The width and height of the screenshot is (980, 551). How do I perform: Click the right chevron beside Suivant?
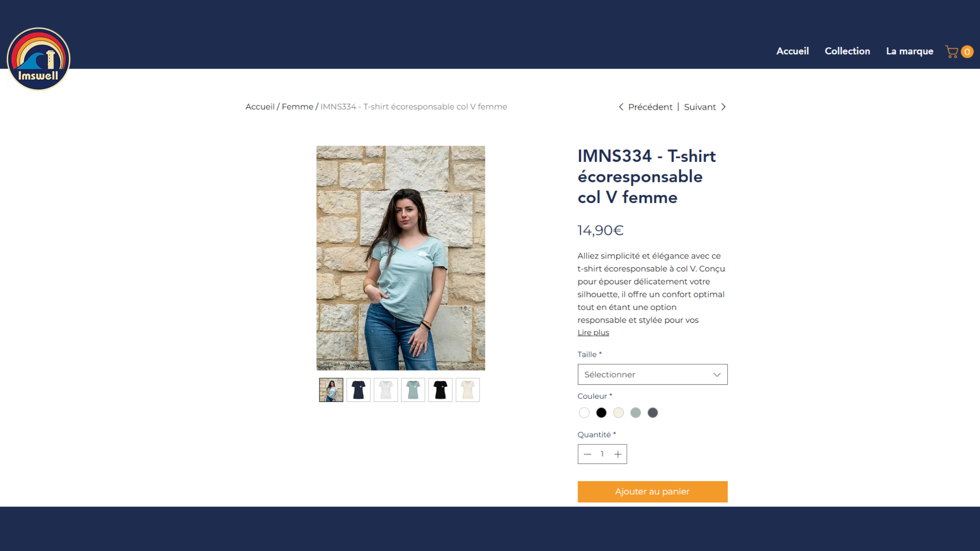coord(724,107)
